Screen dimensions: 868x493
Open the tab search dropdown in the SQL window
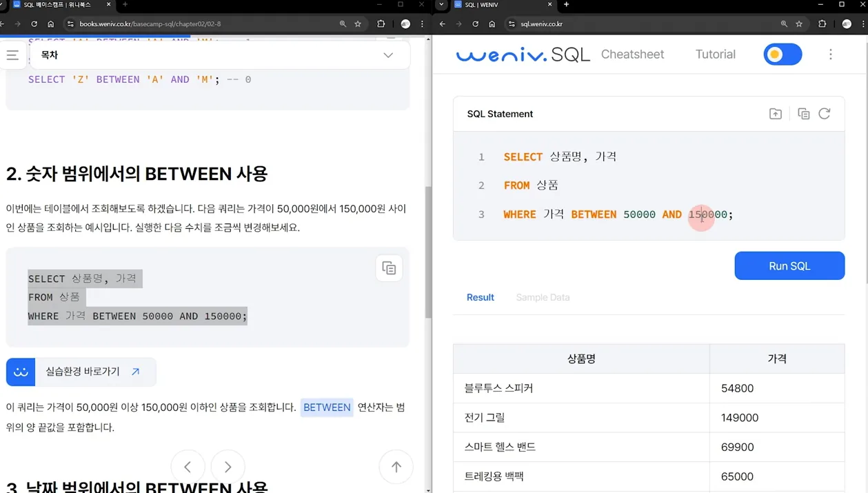(441, 4)
